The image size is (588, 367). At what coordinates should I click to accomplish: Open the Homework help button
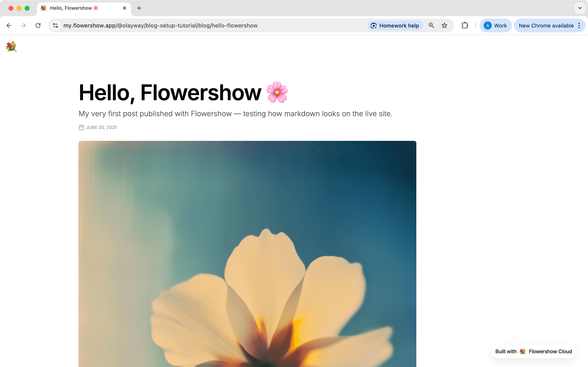coord(395,25)
